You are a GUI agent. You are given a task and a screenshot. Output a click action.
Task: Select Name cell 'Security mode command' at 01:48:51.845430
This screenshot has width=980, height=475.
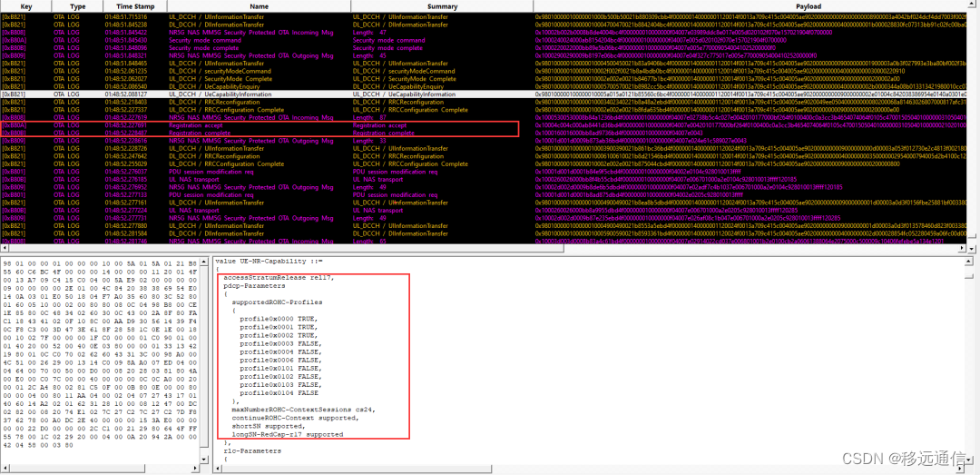[x=204, y=40]
